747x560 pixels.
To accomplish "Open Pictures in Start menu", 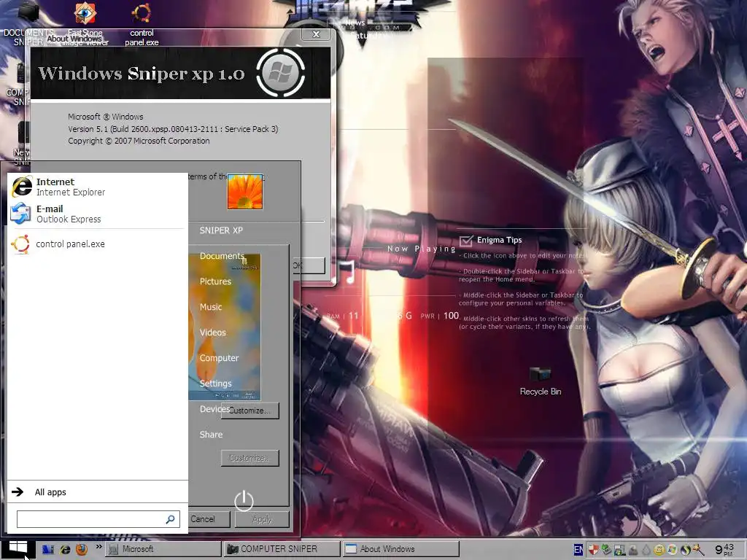I will [x=215, y=281].
